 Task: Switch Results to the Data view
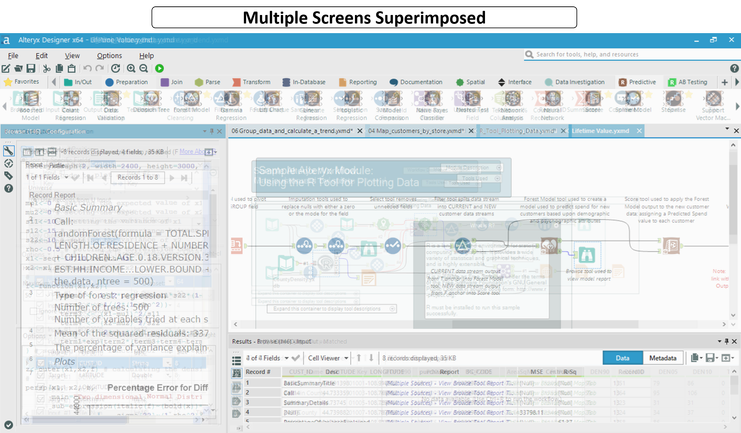pyautogui.click(x=622, y=358)
